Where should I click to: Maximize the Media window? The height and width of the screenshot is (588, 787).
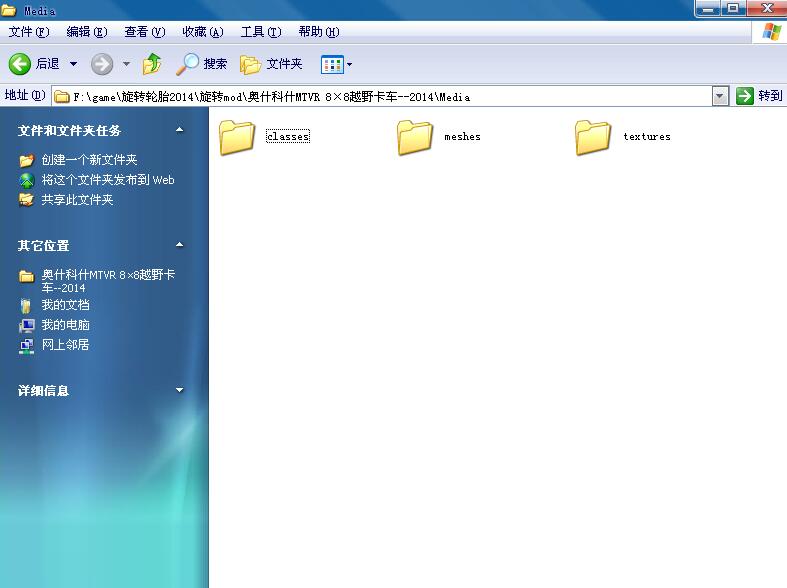coord(733,9)
